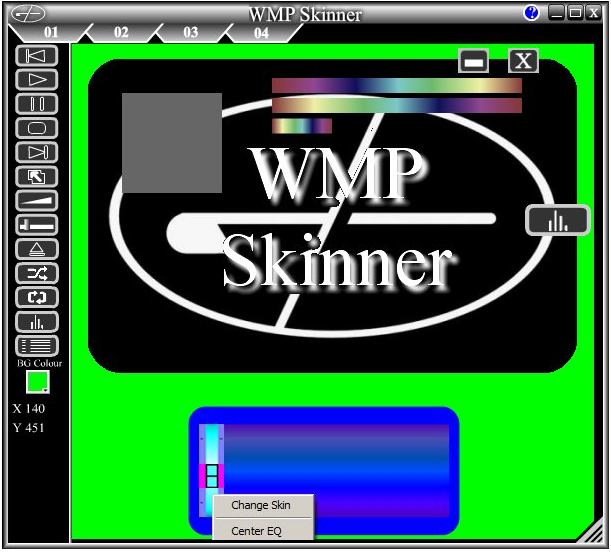Open the BG Colour swatch picker
Screen dimensions: 611x552
click(x=38, y=383)
